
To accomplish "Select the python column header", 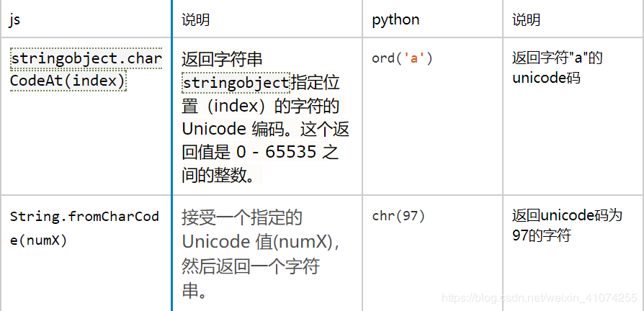I will [395, 19].
